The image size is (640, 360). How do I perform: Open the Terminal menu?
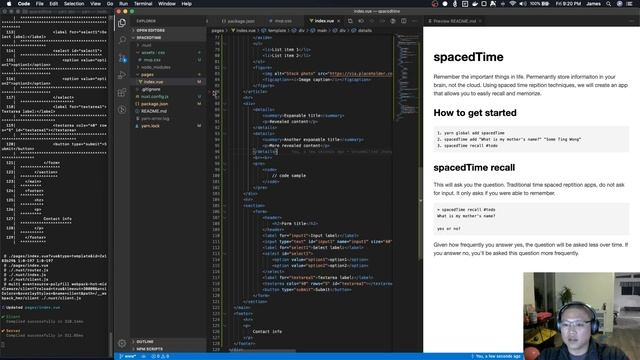pyautogui.click(x=143, y=4)
